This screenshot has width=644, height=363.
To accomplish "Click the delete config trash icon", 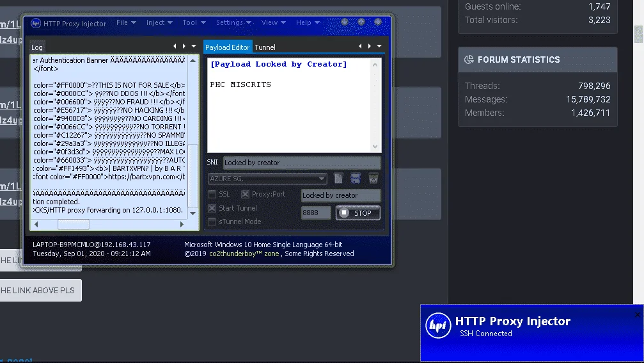I will 373,179.
